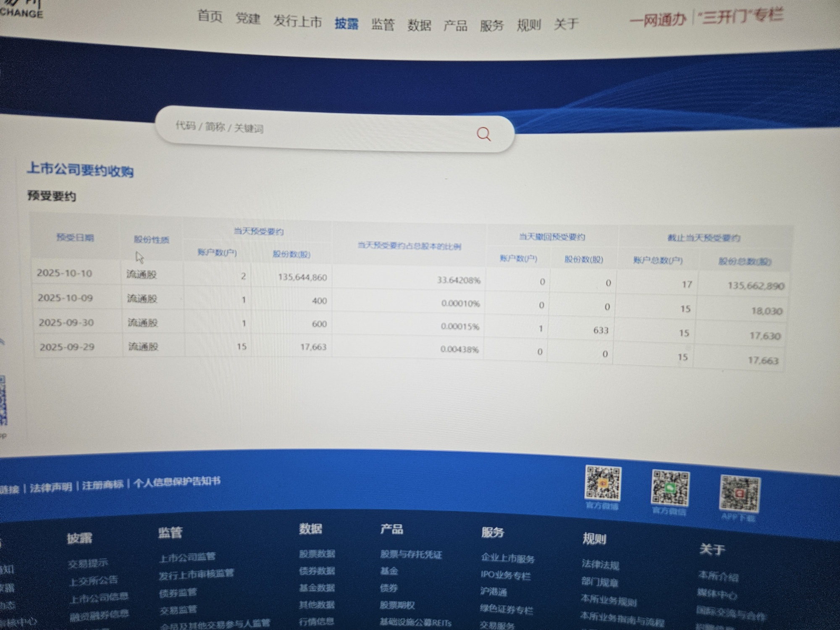Image resolution: width=840 pixels, height=630 pixels.
Task: Open the 数据 top navigation menu
Action: (x=419, y=25)
